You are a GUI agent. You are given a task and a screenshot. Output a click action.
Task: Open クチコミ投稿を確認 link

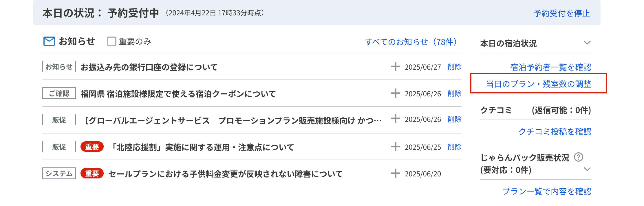[555, 132]
